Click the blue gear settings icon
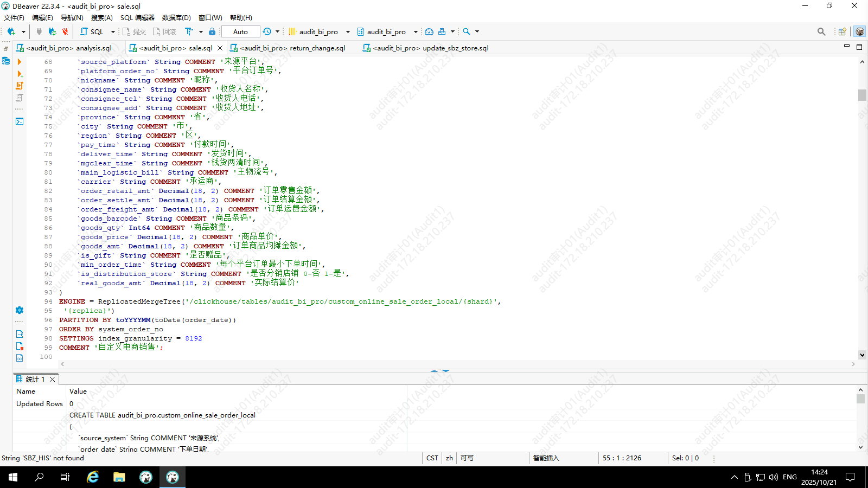Viewport: 868px width, 488px height. [20, 310]
